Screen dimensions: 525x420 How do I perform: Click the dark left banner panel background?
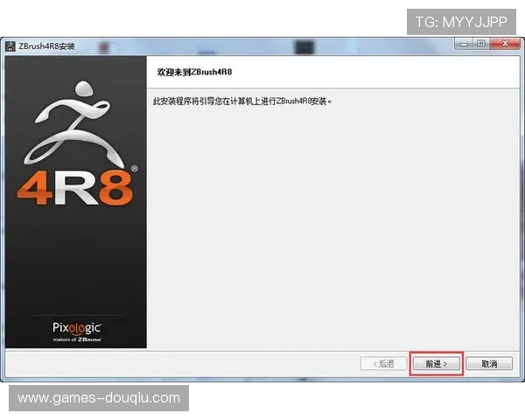click(76, 262)
